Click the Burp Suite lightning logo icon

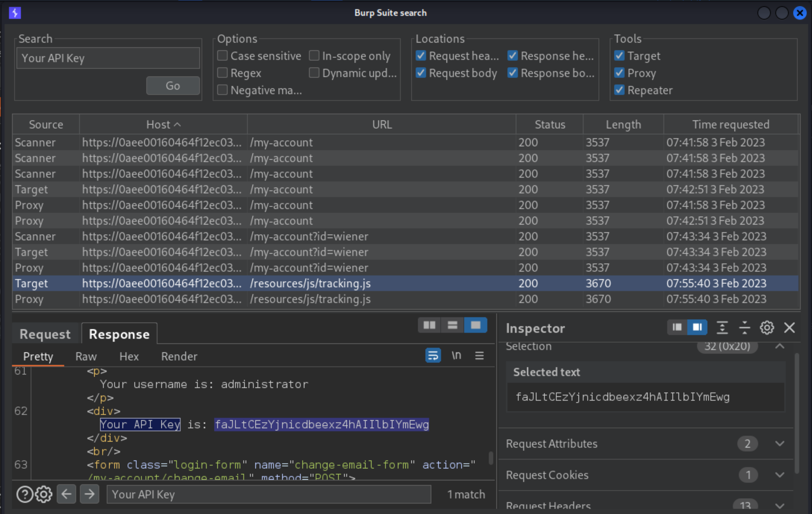coord(15,13)
